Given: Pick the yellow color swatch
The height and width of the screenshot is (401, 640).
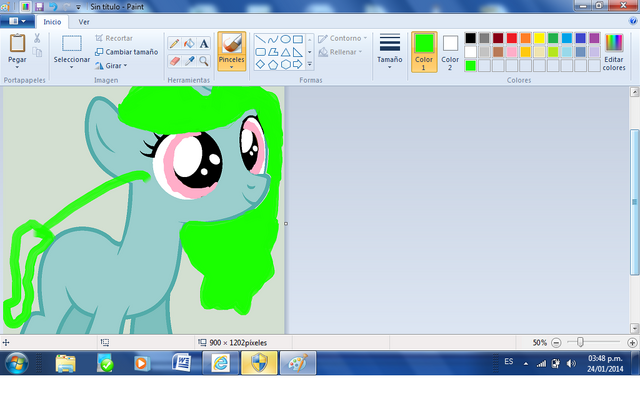Looking at the screenshot, I should click(x=540, y=38).
